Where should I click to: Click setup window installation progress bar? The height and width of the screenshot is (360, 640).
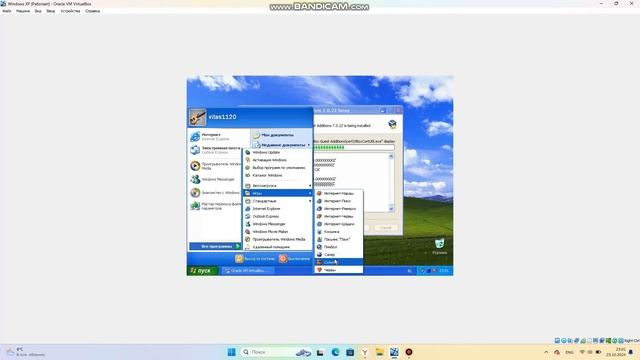pyautogui.click(x=353, y=147)
